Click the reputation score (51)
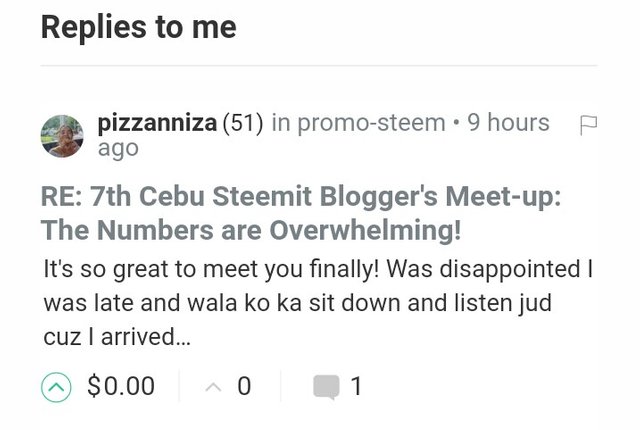The image size is (640, 430). (242, 123)
